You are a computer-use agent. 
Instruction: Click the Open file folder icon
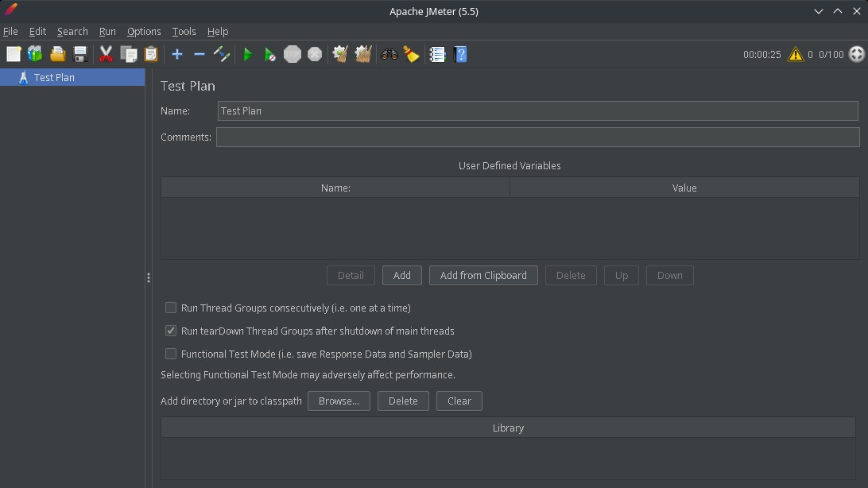pyautogui.click(x=57, y=54)
